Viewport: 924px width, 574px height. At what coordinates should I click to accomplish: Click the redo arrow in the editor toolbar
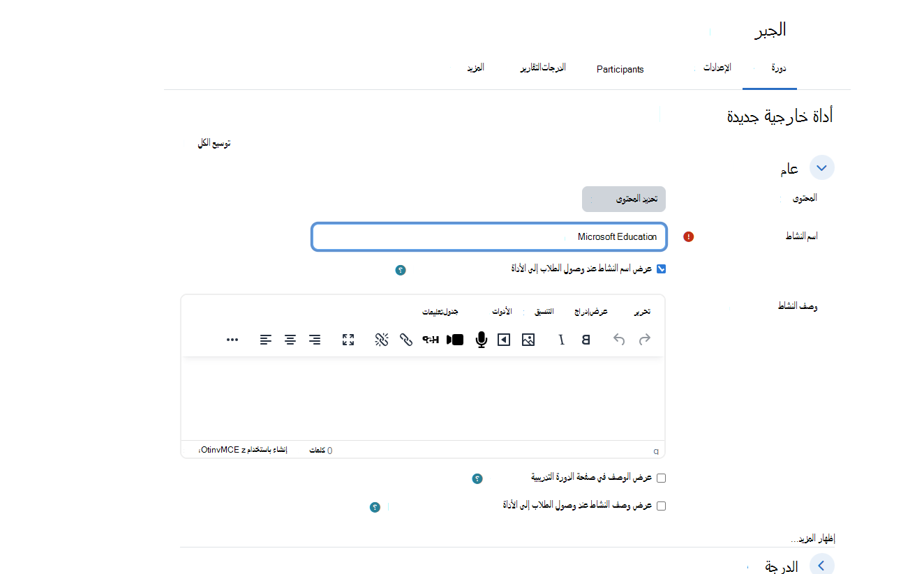(x=645, y=340)
